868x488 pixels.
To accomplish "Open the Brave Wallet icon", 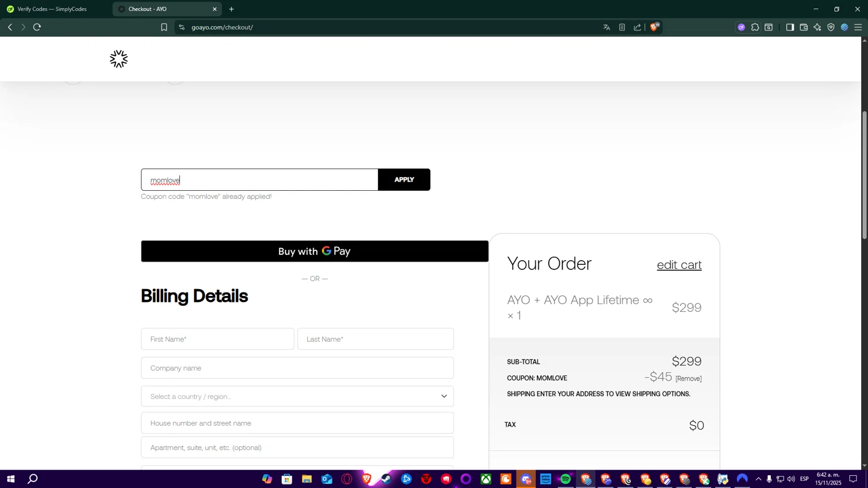I will point(804,27).
